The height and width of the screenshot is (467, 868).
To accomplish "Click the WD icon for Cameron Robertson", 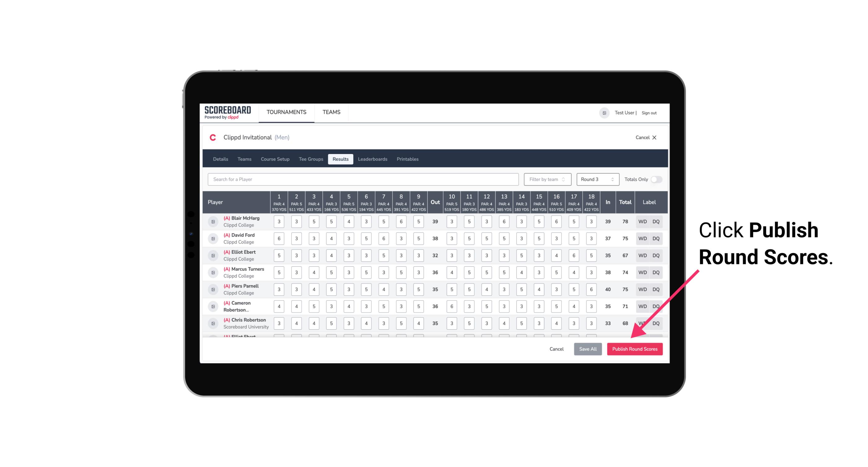I will pos(642,306).
